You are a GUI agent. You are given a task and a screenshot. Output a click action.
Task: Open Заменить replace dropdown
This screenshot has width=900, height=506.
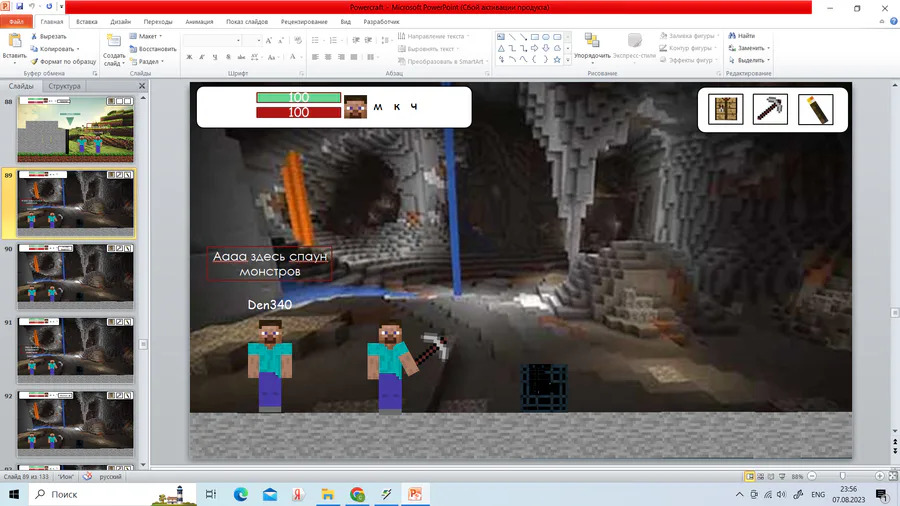[x=749, y=48]
